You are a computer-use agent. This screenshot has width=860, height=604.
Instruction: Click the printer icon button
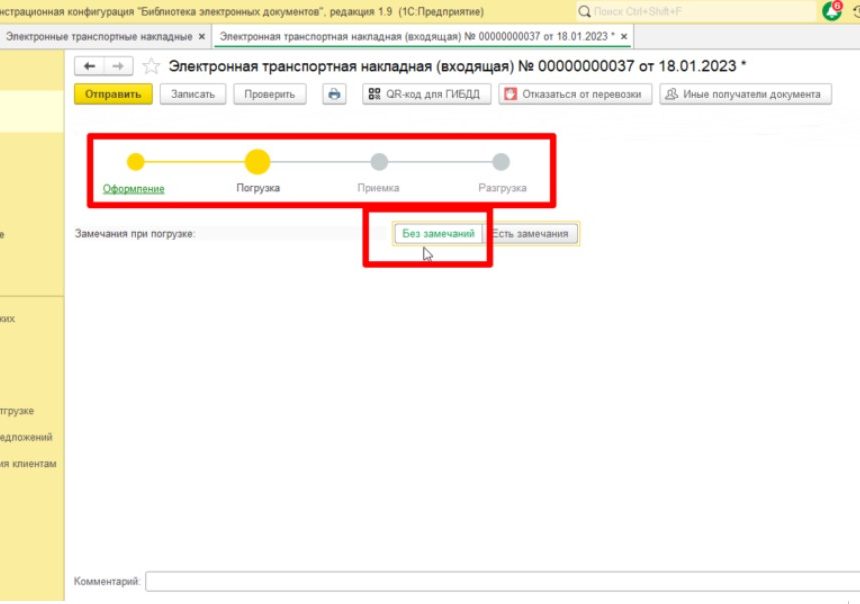pyautogui.click(x=334, y=94)
